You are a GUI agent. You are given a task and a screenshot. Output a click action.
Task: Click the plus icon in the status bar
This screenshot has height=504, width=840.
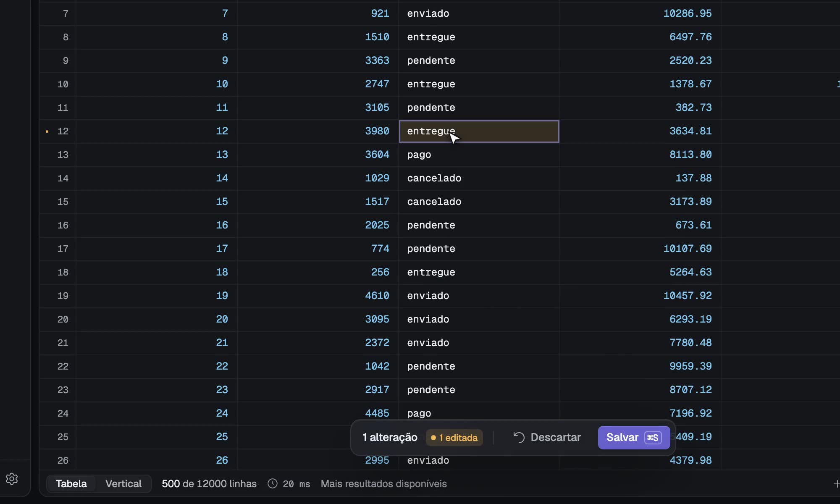[x=836, y=484]
